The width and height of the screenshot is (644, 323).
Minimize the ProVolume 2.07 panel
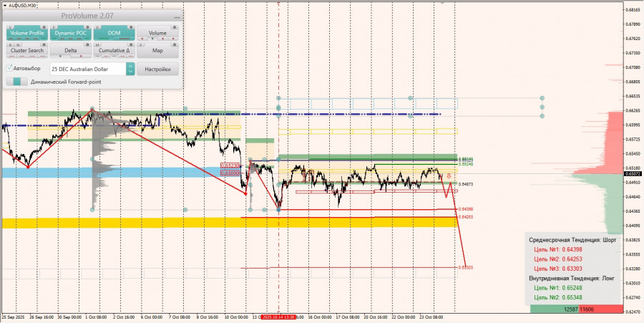tap(177, 17)
